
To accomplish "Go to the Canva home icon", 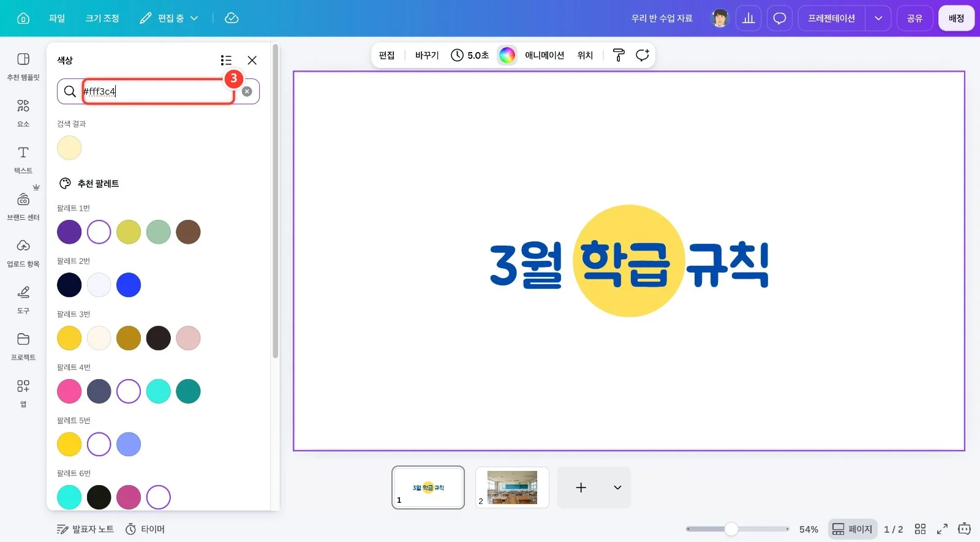I will (23, 18).
